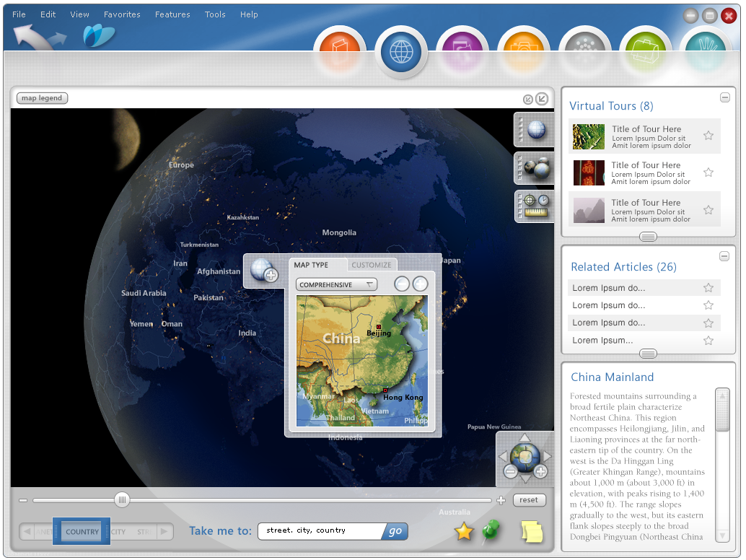The image size is (746, 560).
Task: Open the orange camera section orb
Action: point(523,50)
